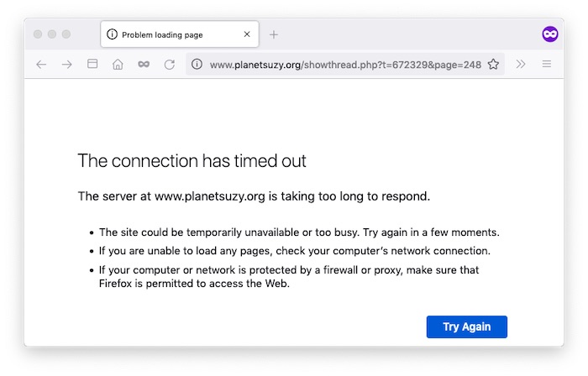Viewport: 588px width, 376px height.
Task: Click the connection has timed out heading
Action: (x=192, y=160)
